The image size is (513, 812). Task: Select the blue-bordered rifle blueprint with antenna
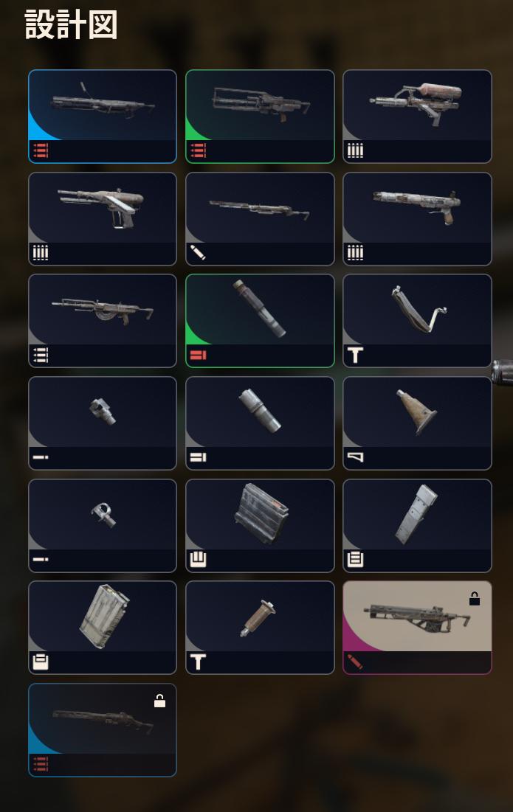(103, 117)
